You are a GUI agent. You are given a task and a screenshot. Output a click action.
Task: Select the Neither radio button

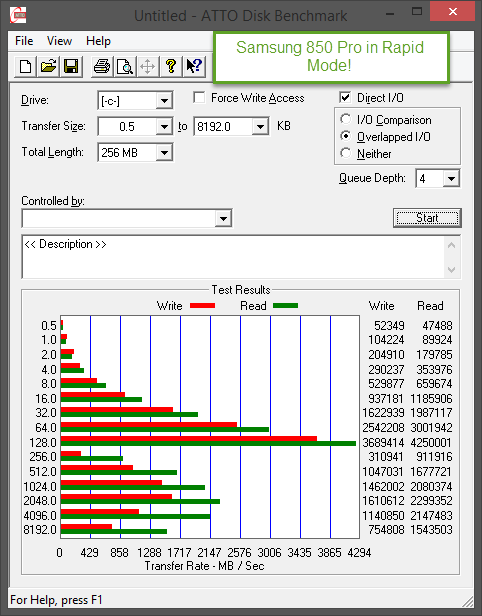[346, 153]
